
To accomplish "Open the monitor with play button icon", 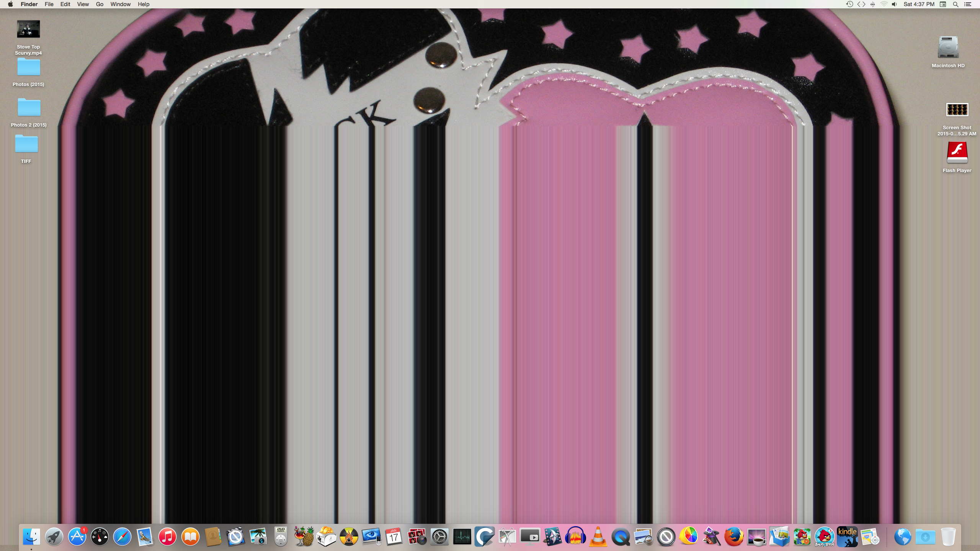I will 531,536.
